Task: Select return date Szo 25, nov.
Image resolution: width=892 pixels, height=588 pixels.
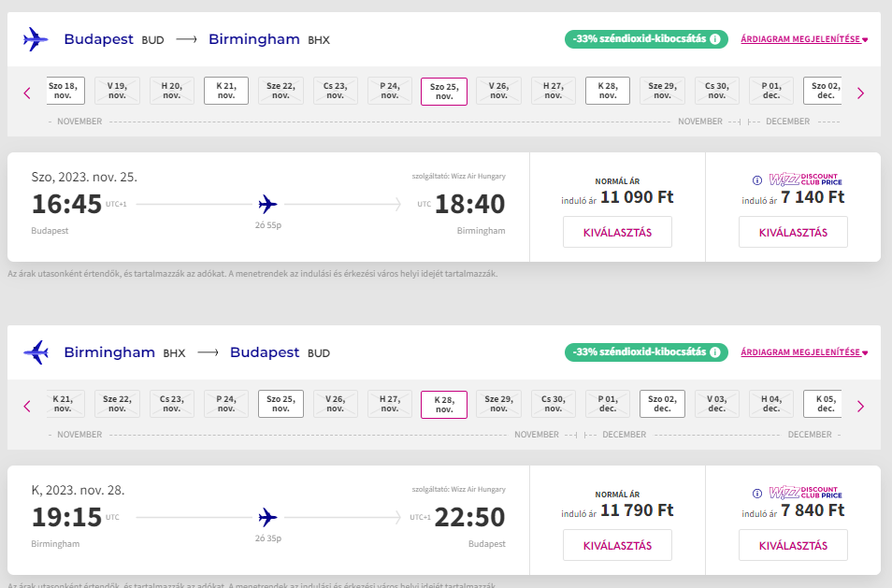Action: tap(281, 404)
